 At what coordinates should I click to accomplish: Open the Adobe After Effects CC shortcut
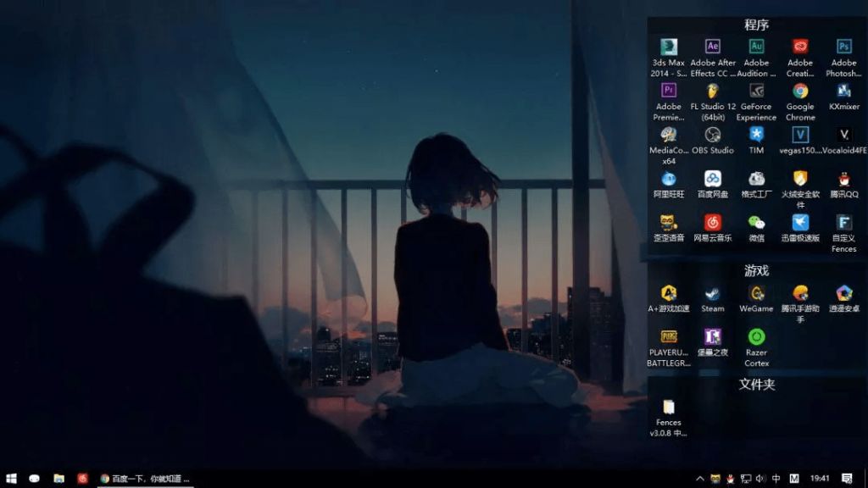click(x=713, y=47)
